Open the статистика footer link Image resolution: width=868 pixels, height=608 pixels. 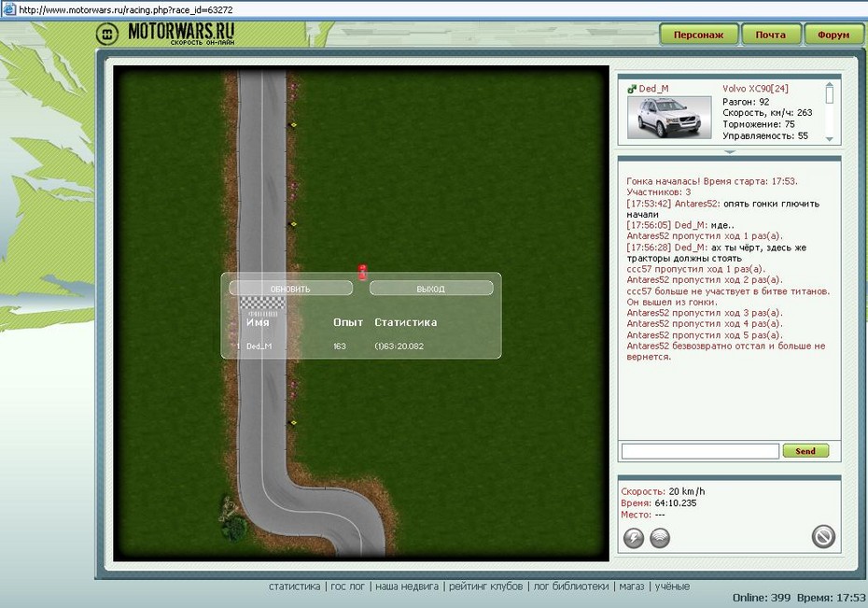coord(294,587)
